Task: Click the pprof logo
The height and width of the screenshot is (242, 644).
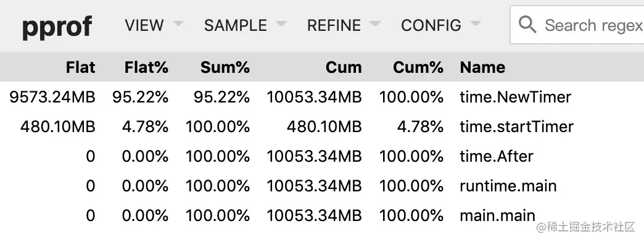Action: pos(57,26)
